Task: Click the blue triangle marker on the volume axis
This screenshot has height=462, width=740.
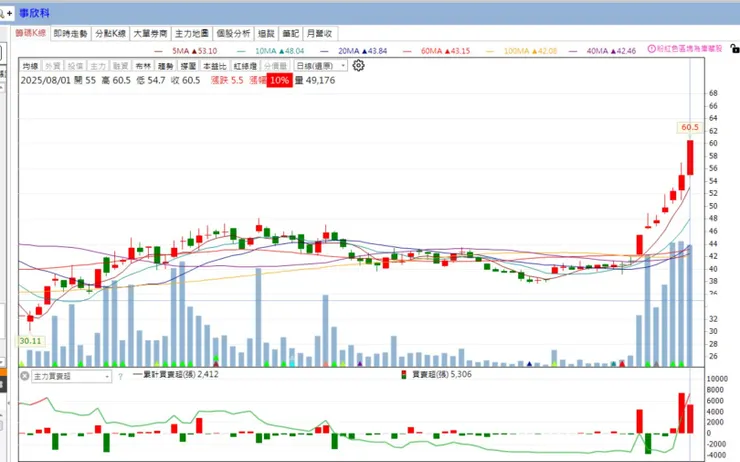Action: point(529,364)
